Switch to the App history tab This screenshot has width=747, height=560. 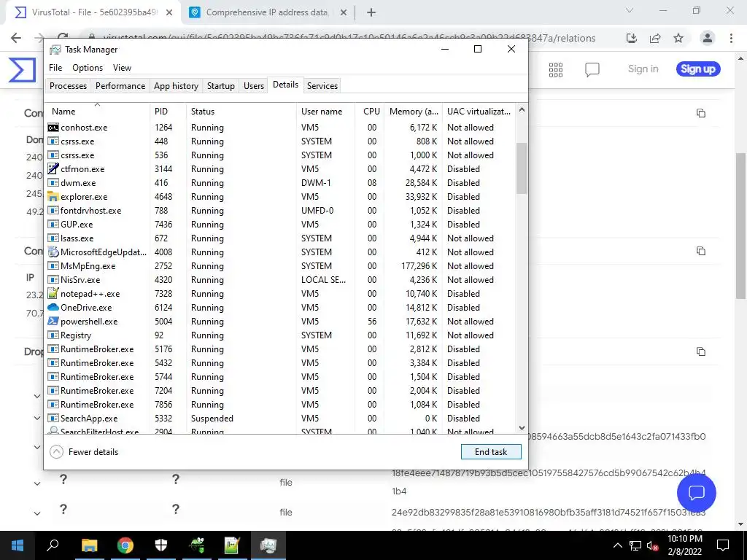coord(176,86)
